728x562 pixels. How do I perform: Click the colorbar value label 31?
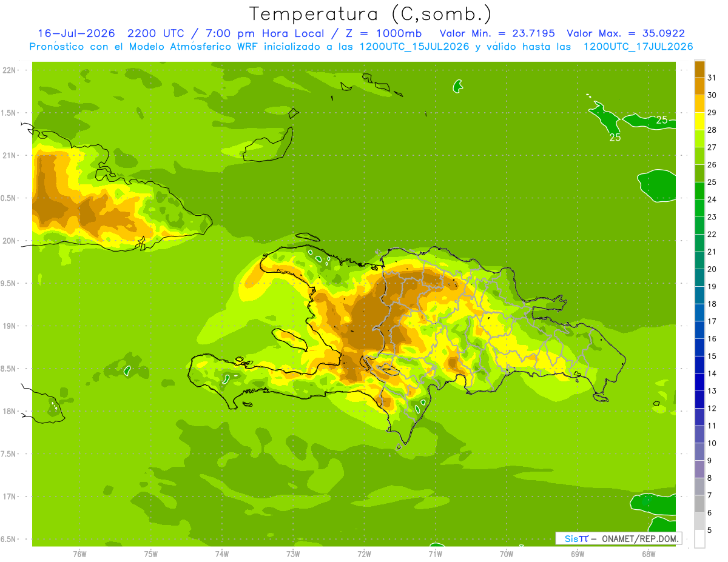click(x=712, y=78)
